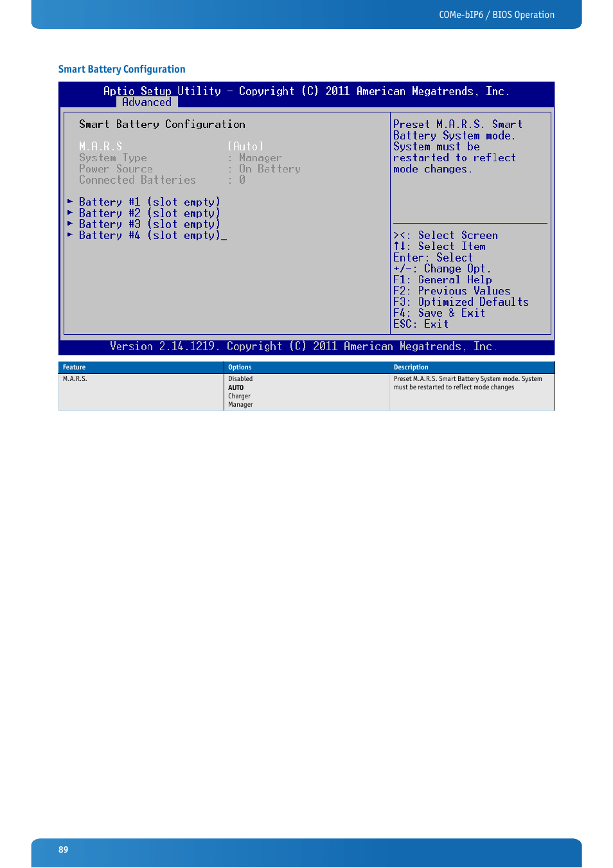This screenshot has height=868, width=613.
Task: Click the F4: Save & Exit hint
Action: [440, 313]
